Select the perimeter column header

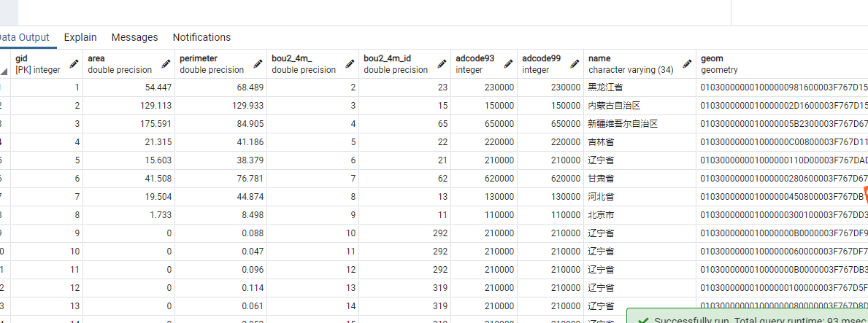pos(221,64)
